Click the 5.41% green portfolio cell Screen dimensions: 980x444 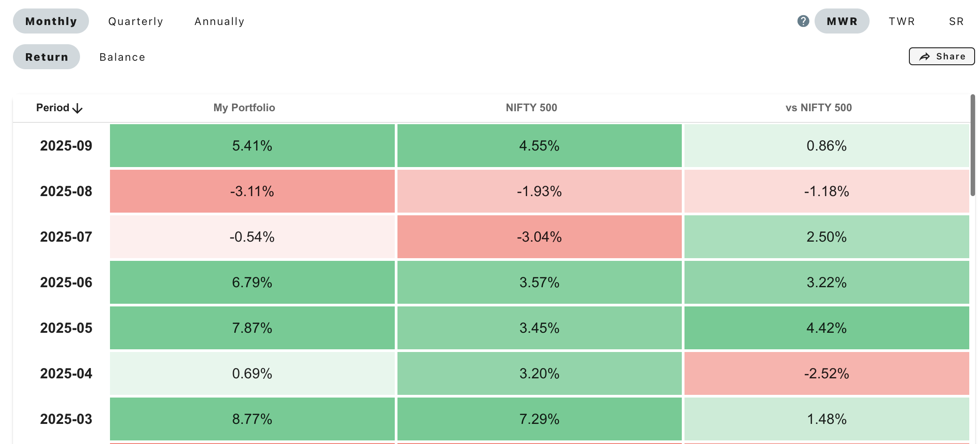click(x=252, y=146)
